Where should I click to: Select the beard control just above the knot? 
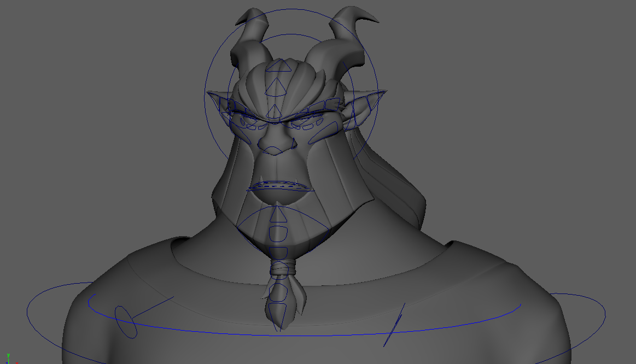(x=279, y=253)
